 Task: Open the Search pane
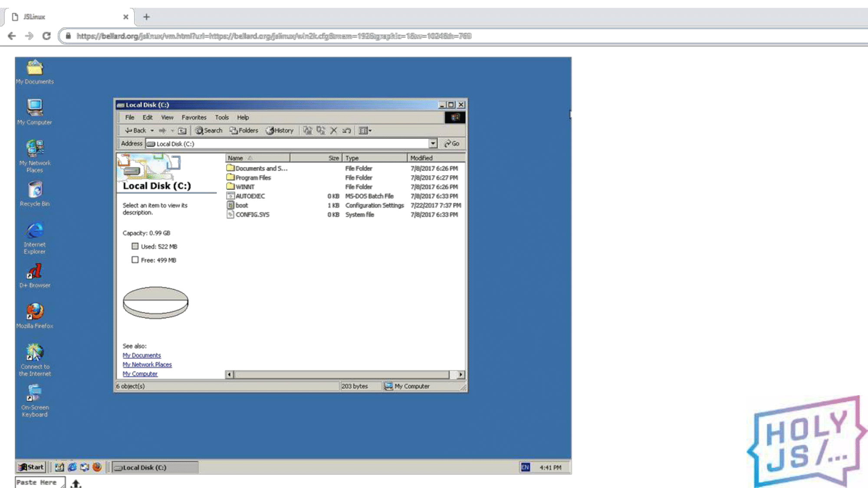(209, 131)
